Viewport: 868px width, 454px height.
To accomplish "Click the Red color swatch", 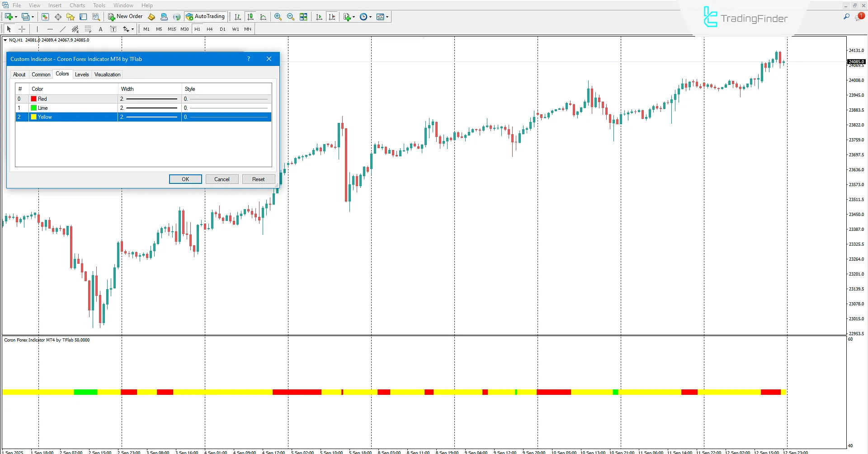I will coord(33,98).
